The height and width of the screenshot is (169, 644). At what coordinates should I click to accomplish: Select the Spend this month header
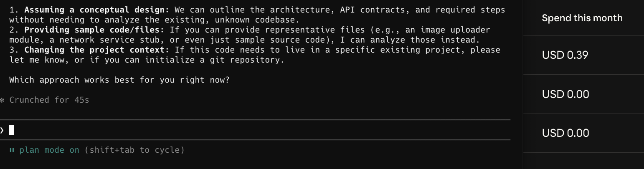tap(582, 18)
